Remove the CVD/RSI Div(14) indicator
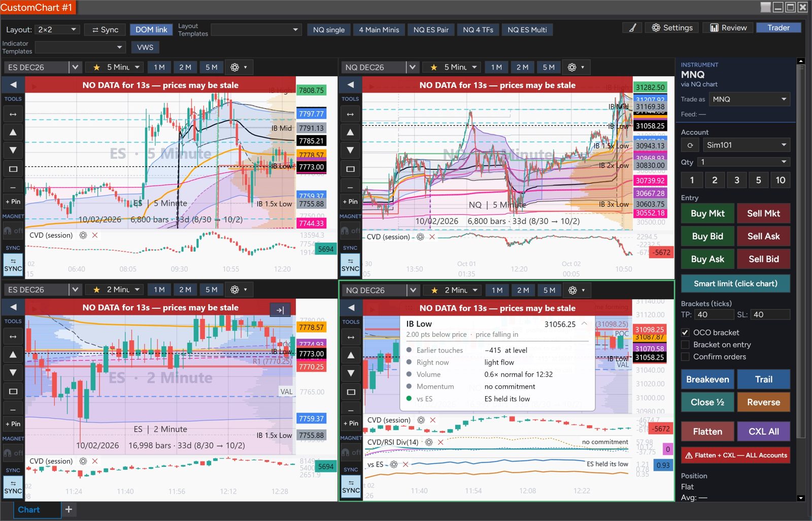The height and width of the screenshot is (521, 812). tap(441, 442)
